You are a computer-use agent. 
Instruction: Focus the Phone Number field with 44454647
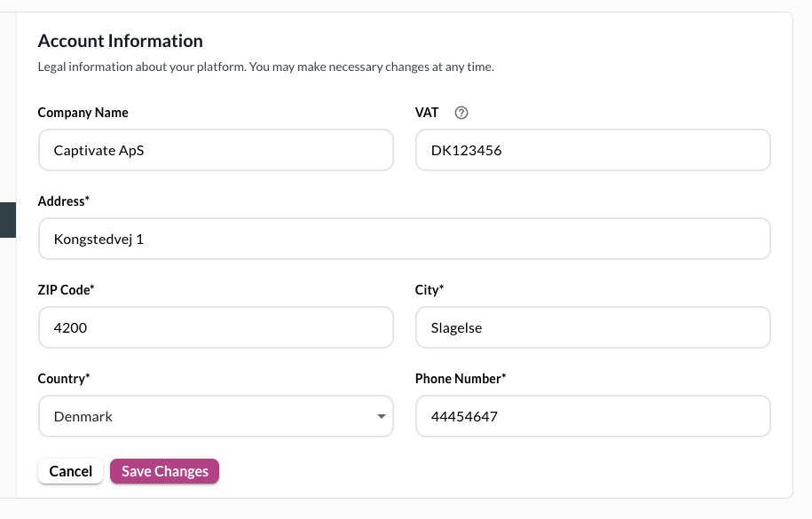pyautogui.click(x=592, y=416)
